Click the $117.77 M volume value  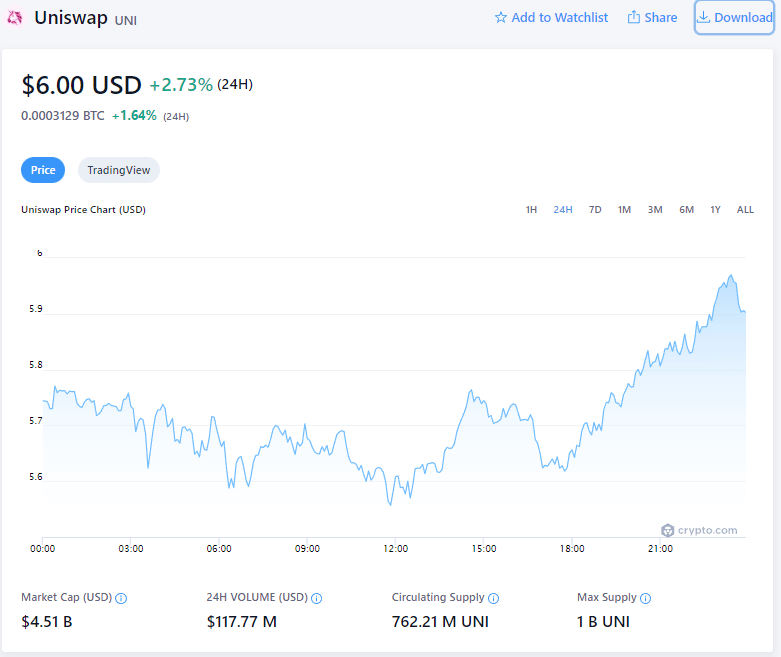(x=242, y=622)
